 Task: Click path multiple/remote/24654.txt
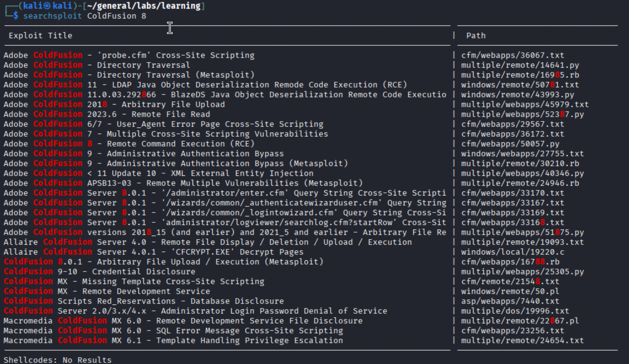[523, 340]
